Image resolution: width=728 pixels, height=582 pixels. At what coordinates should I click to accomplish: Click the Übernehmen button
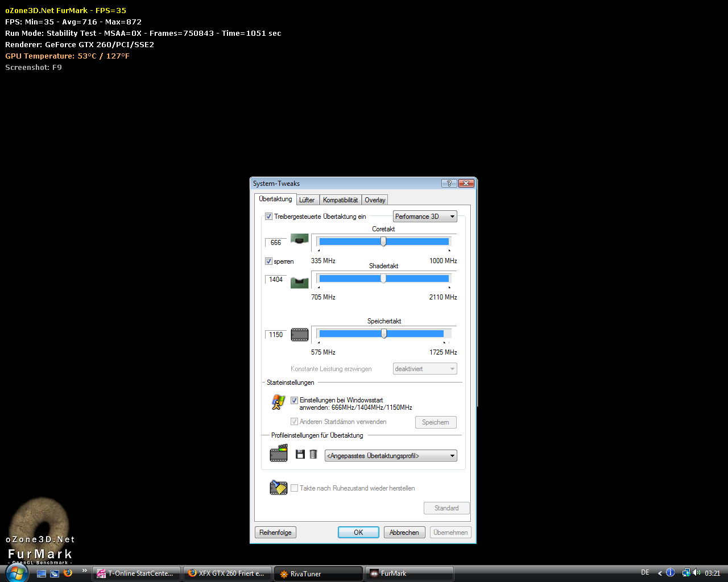[450, 533]
